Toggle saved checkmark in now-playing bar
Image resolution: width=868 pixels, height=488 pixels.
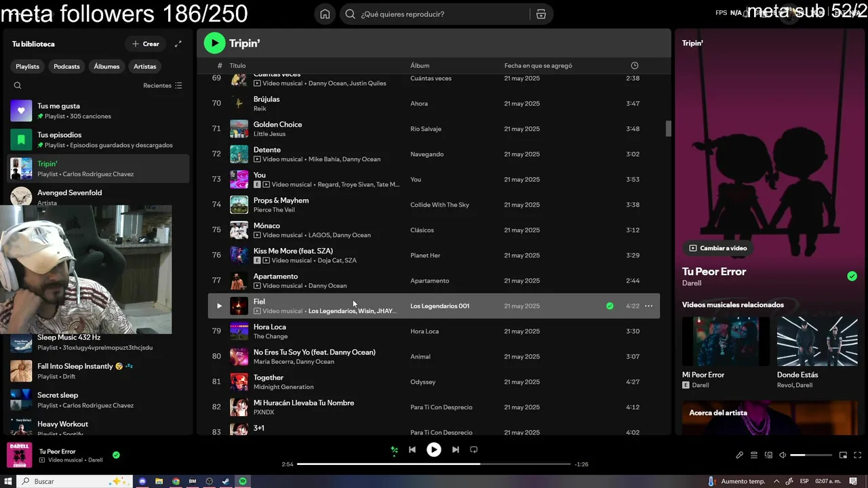point(116,455)
